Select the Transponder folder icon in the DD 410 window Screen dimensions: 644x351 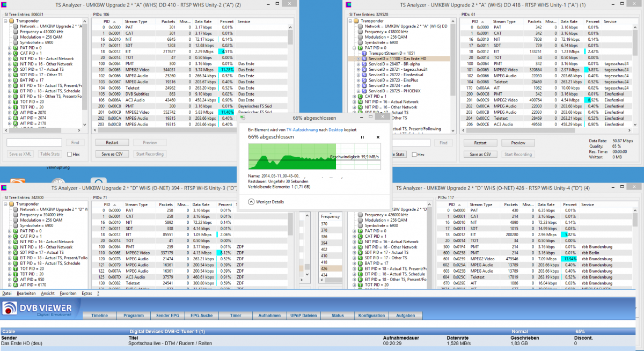pyautogui.click(x=12, y=21)
